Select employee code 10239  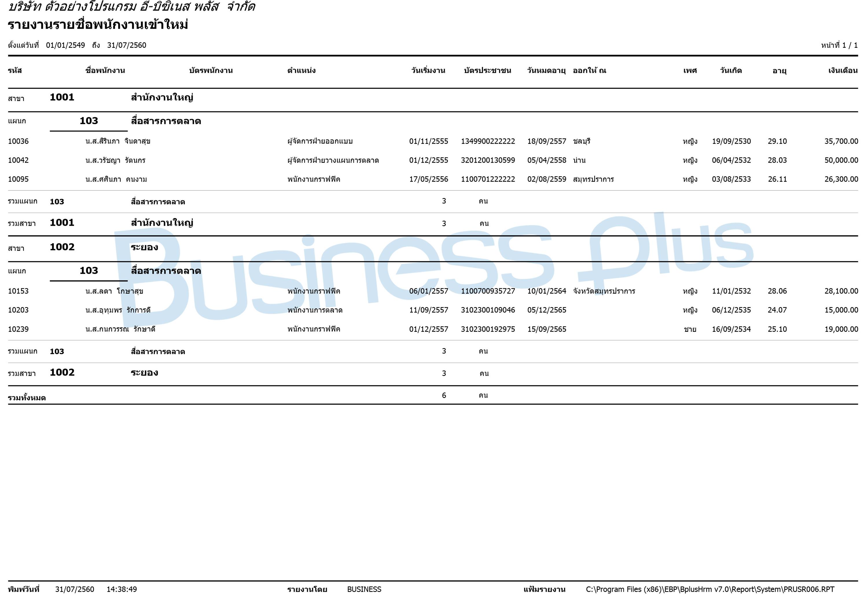pos(18,329)
